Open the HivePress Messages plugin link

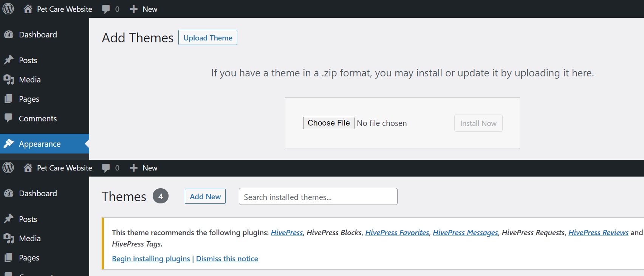pos(465,233)
